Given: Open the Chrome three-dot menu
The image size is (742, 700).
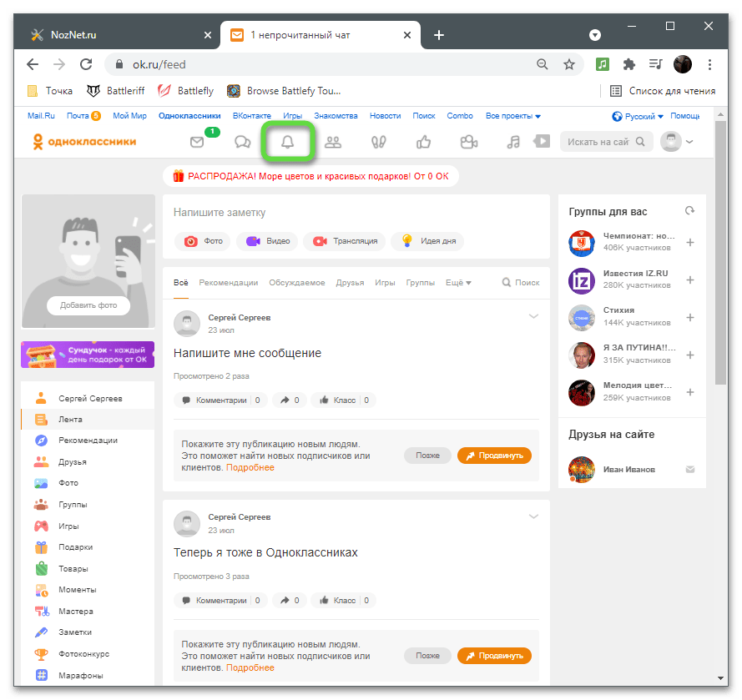Looking at the screenshot, I should pyautogui.click(x=709, y=64).
